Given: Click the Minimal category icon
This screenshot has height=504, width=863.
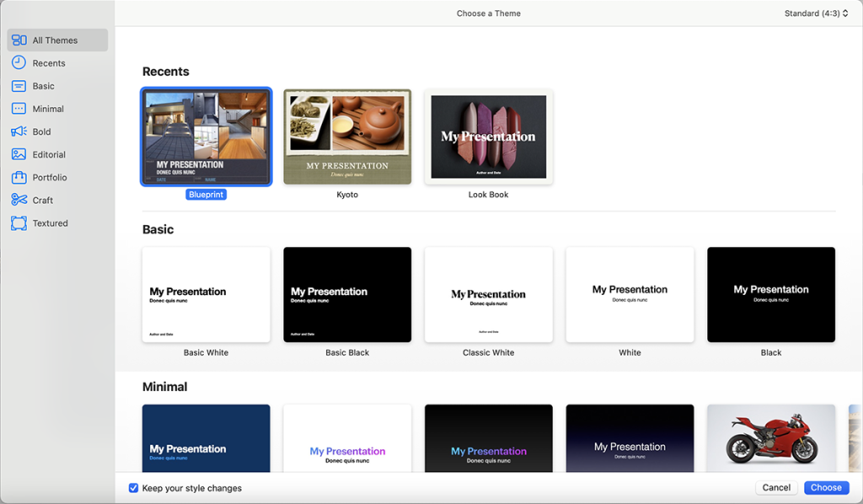Looking at the screenshot, I should (x=19, y=109).
